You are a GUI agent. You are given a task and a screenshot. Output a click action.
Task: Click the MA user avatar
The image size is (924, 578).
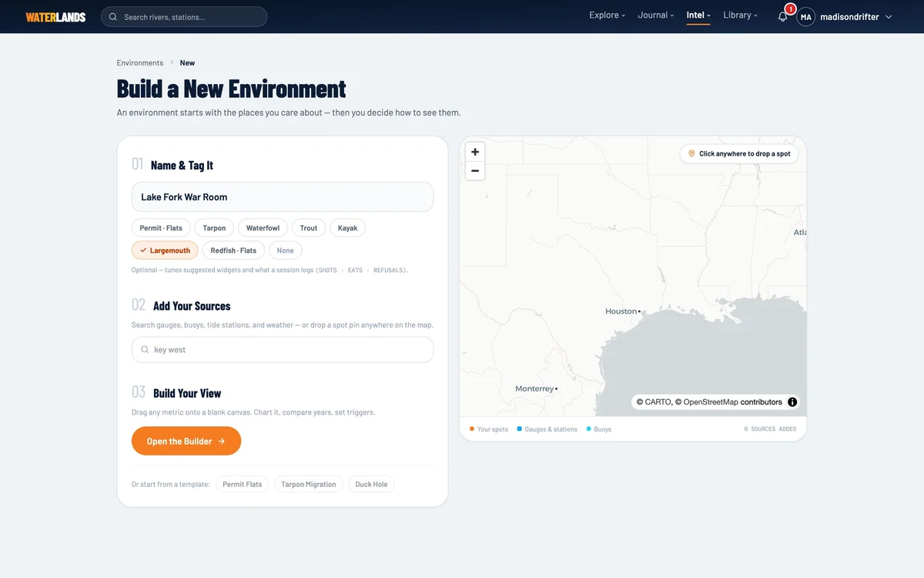point(805,17)
